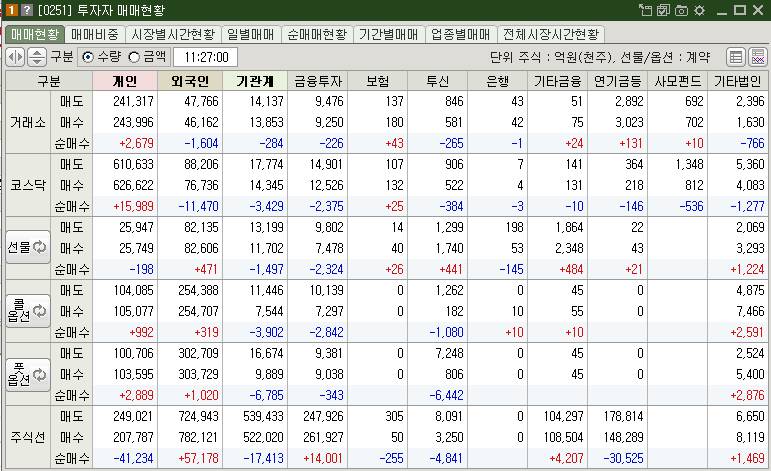Switch to the 기간별매매 tab
This screenshot has width=771, height=471.
coord(388,34)
